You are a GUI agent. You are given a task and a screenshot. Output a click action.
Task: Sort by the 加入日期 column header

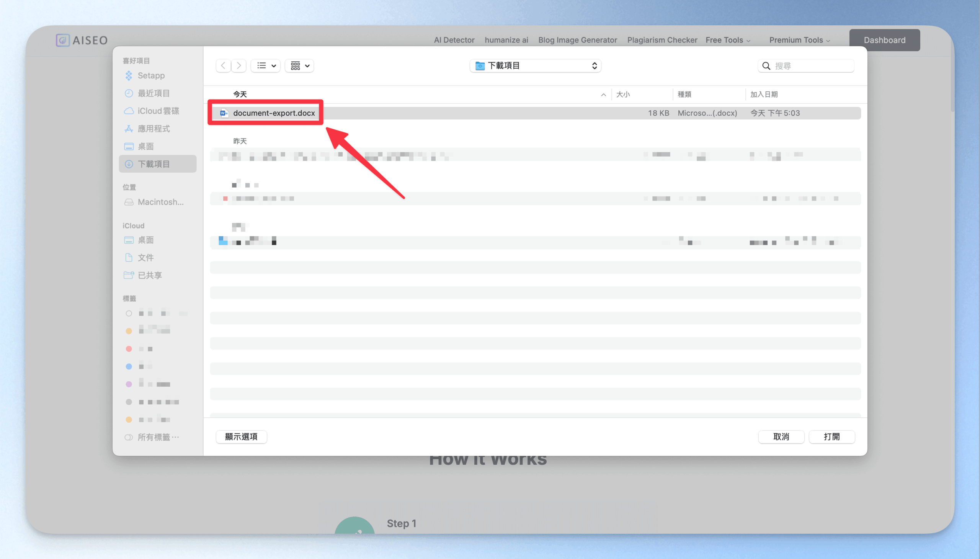tap(764, 94)
